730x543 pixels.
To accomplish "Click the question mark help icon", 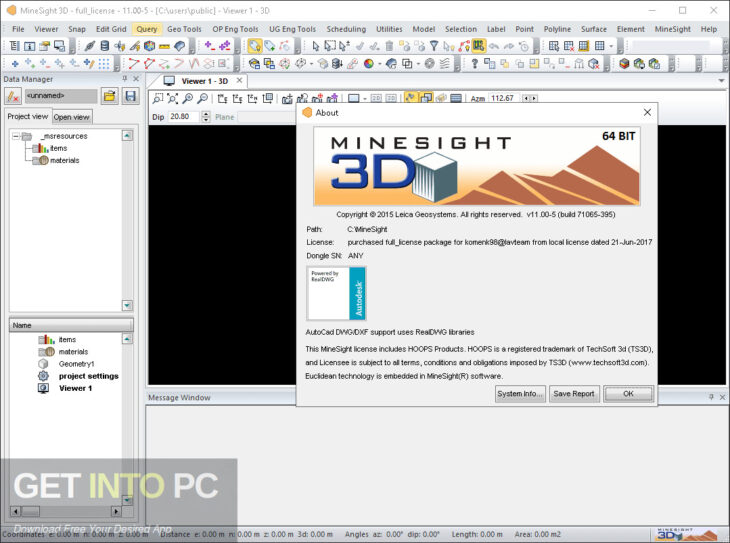I will pos(474,63).
